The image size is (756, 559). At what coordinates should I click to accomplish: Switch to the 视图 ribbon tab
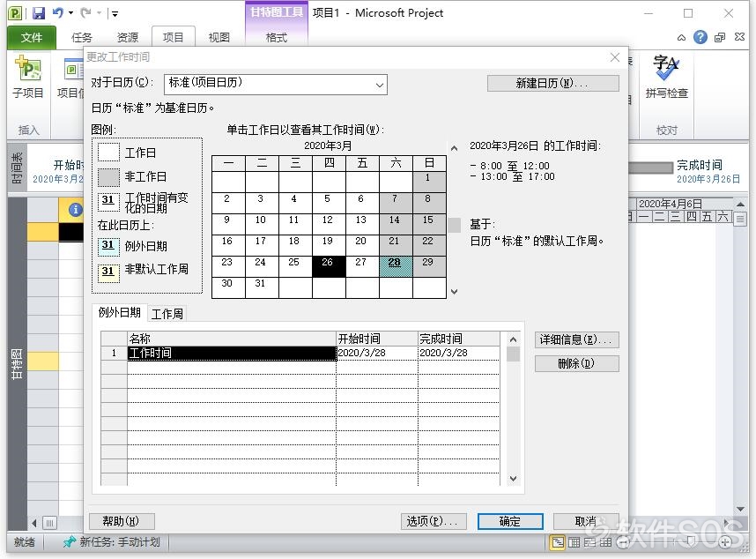219,38
